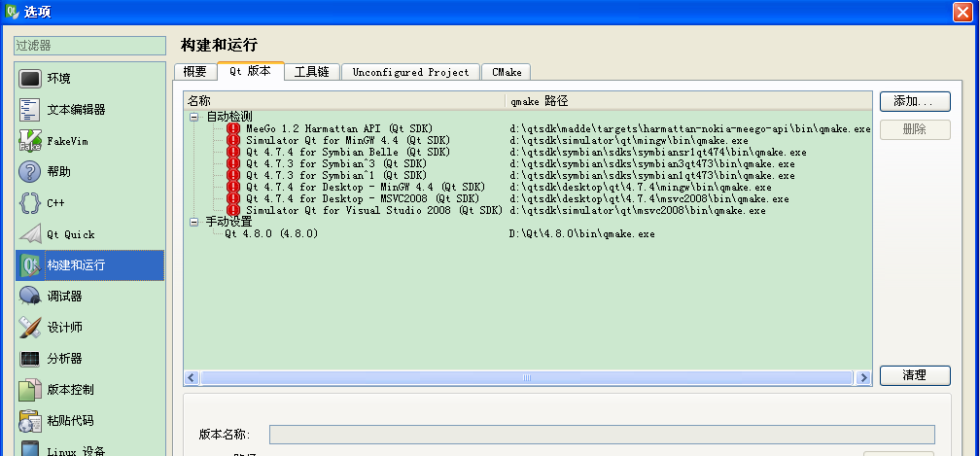Screen dimensions: 980x456
Task: Select the Linux 设备 device icon
Action: coord(30,449)
